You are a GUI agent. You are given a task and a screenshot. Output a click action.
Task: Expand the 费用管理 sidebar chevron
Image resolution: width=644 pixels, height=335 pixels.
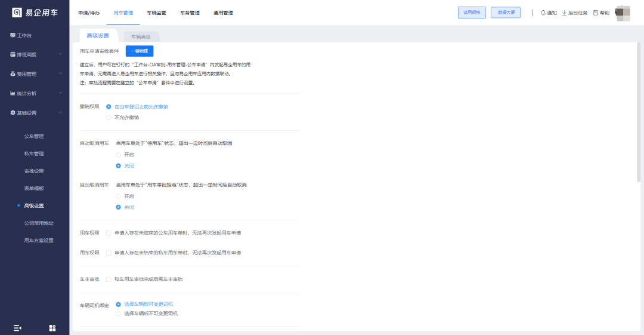pos(60,73)
